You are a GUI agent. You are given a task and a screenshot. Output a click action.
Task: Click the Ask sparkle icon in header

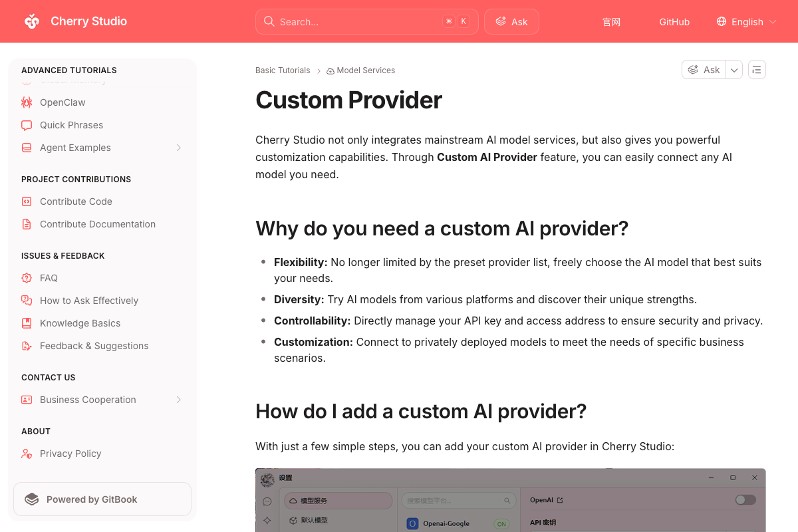501,21
